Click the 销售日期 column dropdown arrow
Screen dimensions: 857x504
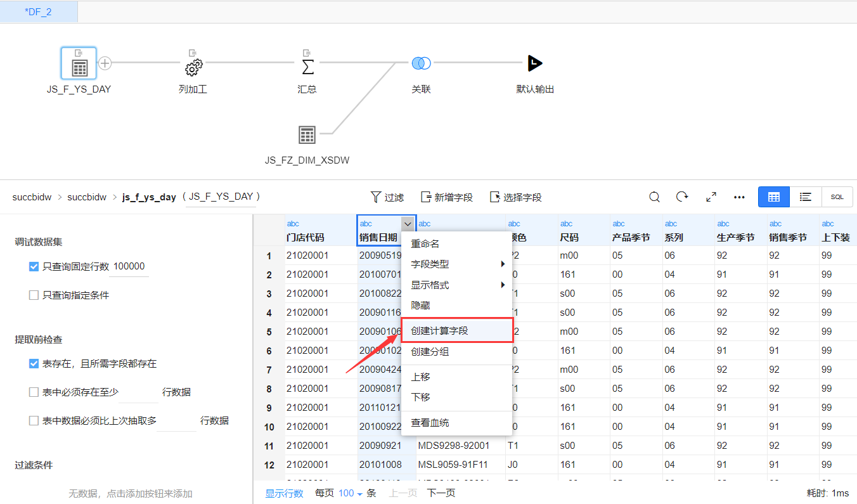[x=408, y=224]
